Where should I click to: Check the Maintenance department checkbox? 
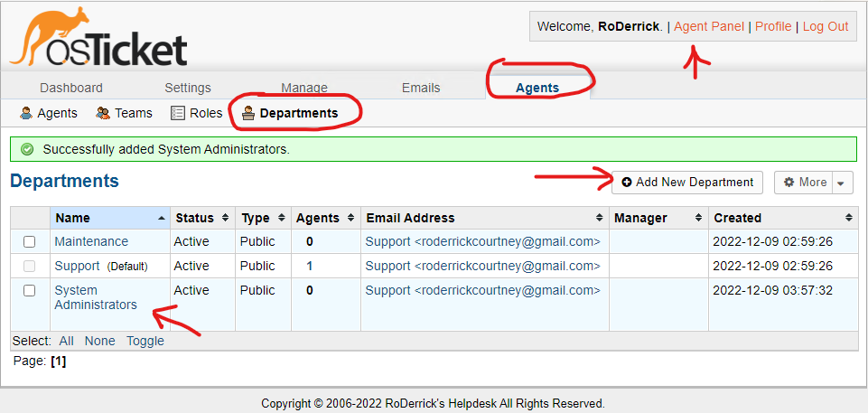click(29, 242)
